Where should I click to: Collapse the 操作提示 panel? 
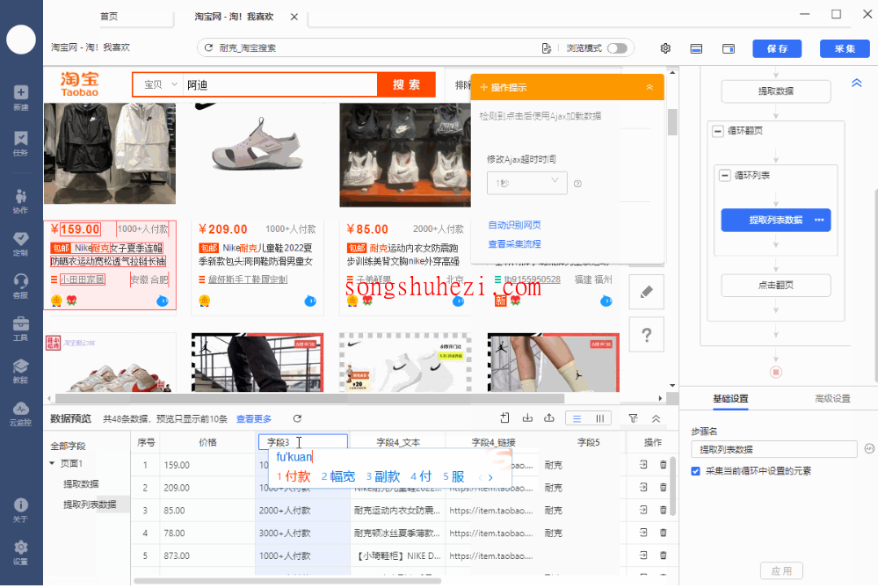[x=649, y=87]
